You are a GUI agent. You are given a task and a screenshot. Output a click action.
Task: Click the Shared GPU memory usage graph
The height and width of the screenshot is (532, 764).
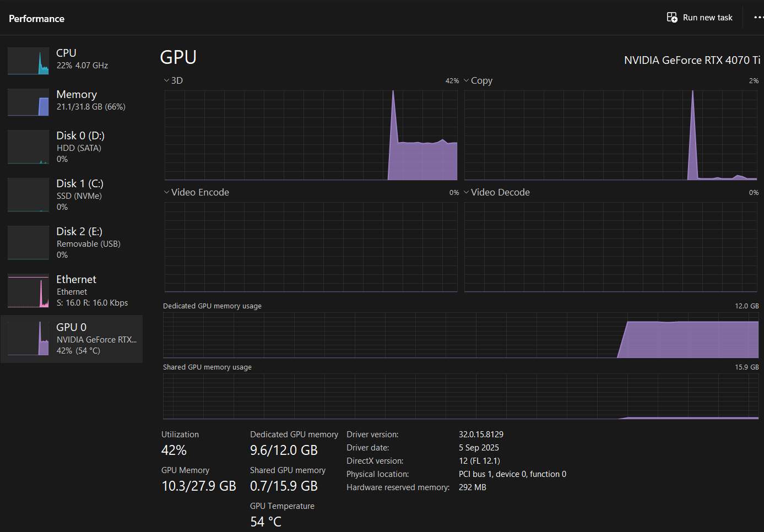point(460,397)
